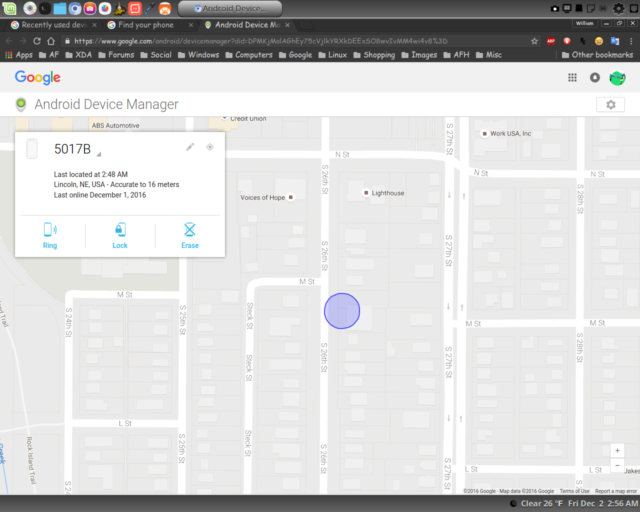This screenshot has width=640, height=512.
Task: Locate device using the crosshair icon
Action: click(x=210, y=147)
